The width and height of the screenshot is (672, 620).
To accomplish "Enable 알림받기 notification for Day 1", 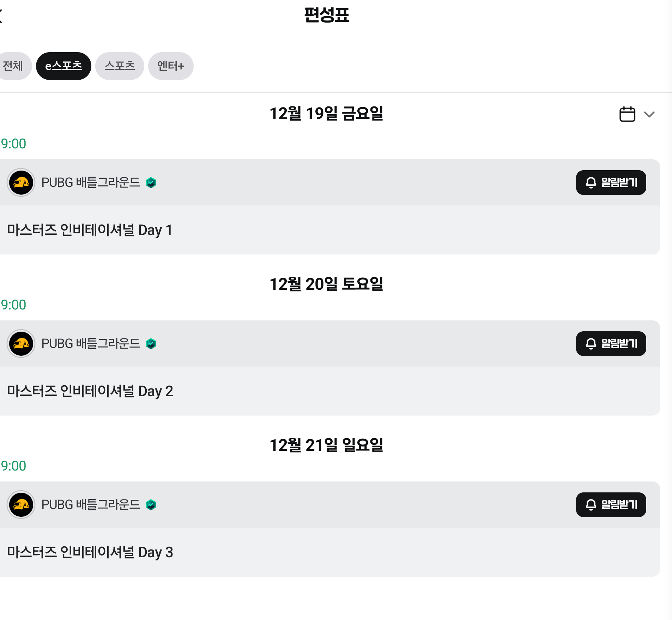I will (611, 183).
